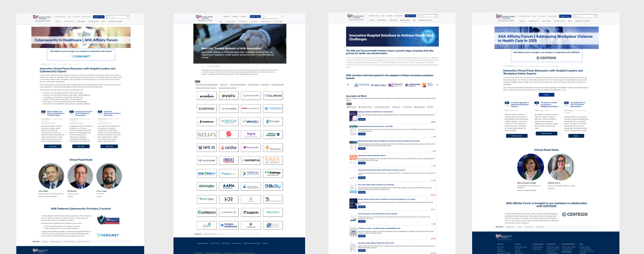Select the BDO associate logo
Image resolution: width=644 pixels, height=254 pixels.
229,160
